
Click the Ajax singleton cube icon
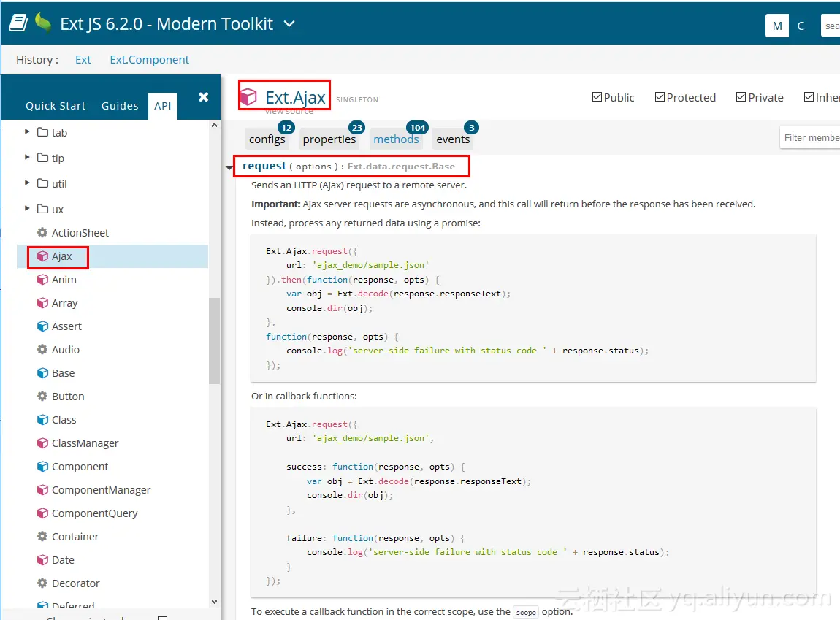42,256
